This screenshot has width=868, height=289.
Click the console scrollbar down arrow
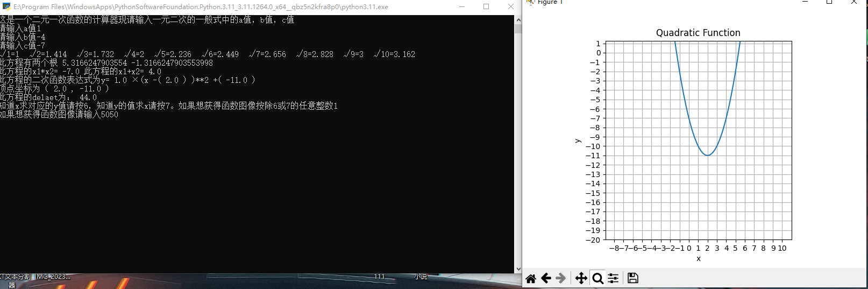pos(518,269)
